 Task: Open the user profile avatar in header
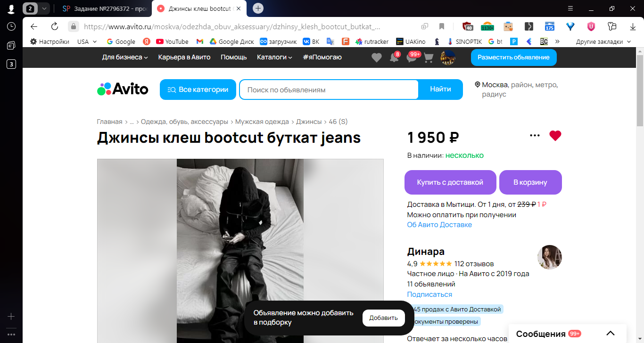point(447,57)
